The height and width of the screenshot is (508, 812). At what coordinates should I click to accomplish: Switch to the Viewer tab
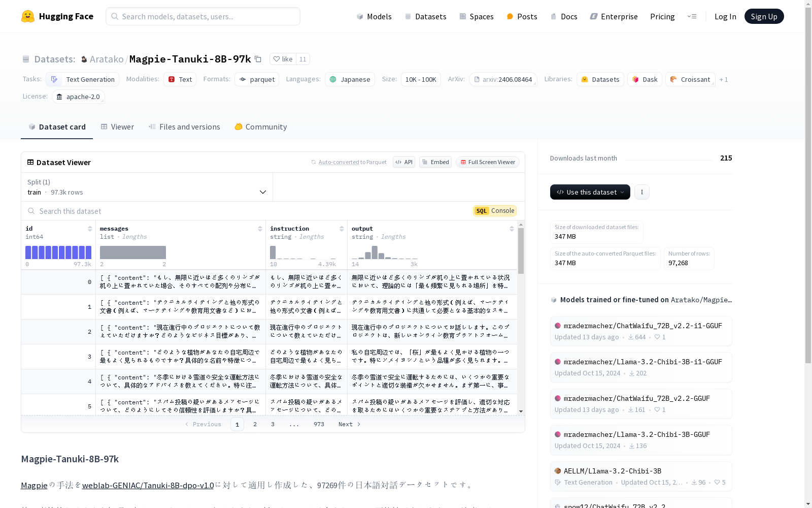pos(117,127)
